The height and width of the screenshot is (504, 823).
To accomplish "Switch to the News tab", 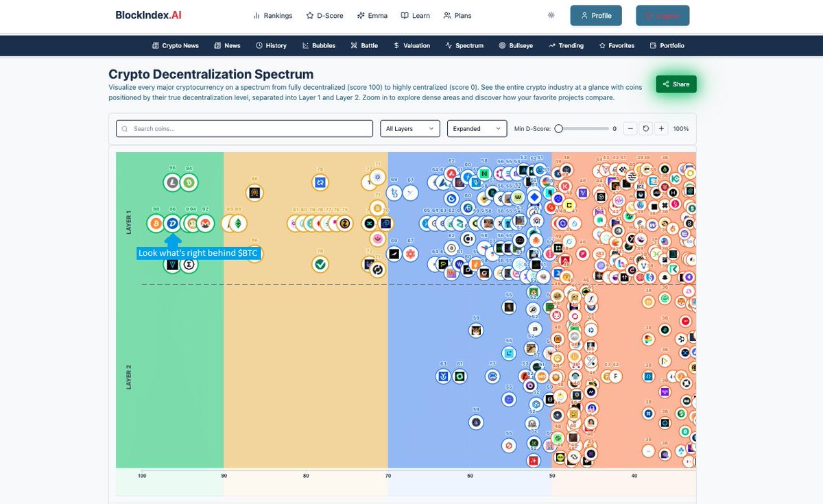I will click(227, 45).
